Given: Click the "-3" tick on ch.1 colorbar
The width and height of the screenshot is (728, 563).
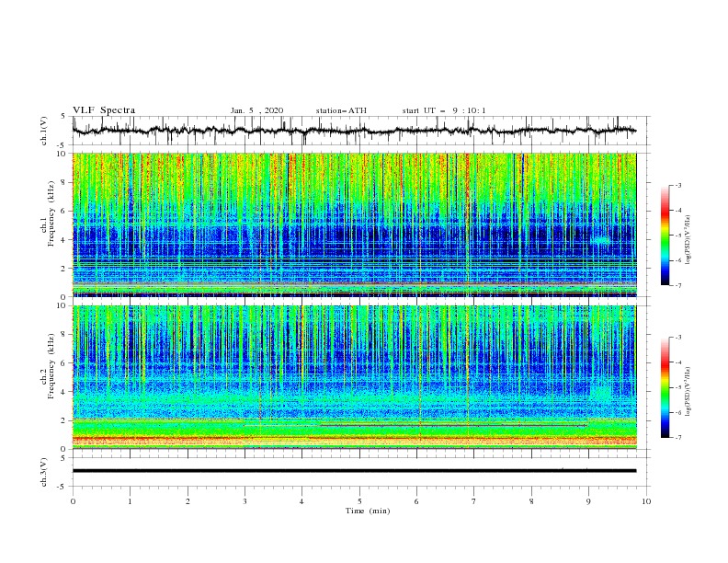Looking at the screenshot, I should [x=677, y=185].
